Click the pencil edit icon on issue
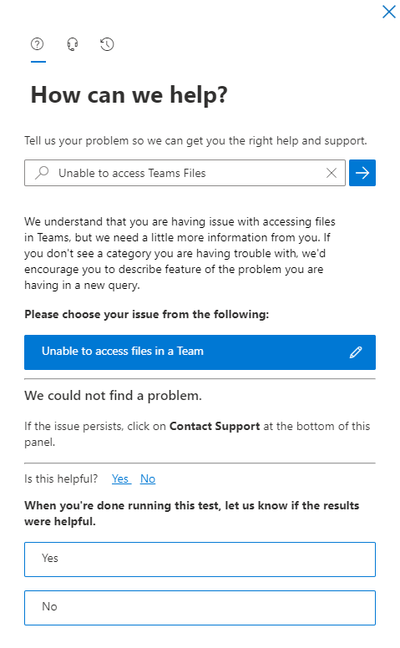Image resolution: width=400 pixels, height=648 pixels. 356,352
